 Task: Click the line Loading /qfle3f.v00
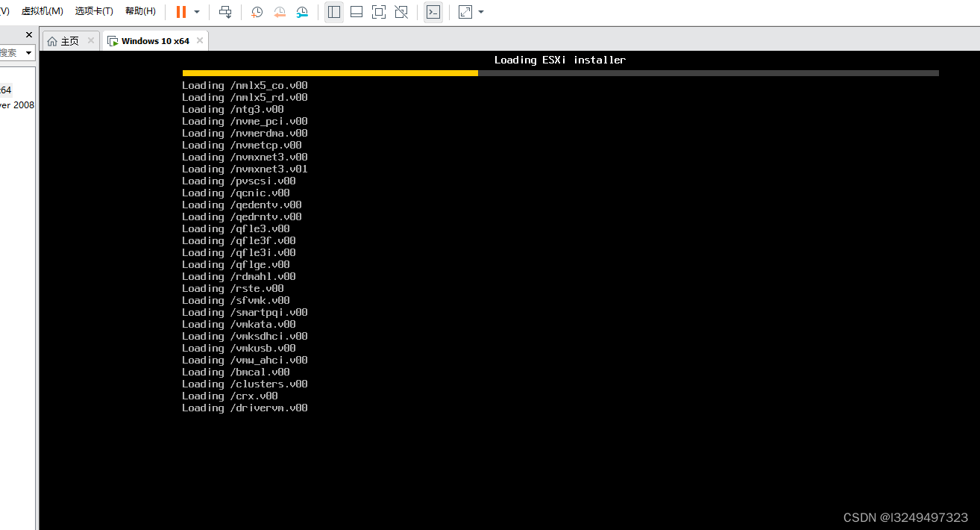tap(239, 240)
